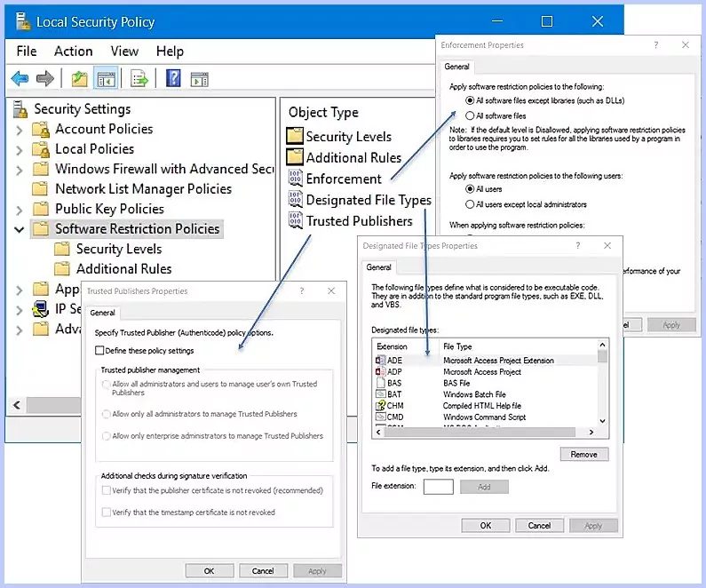Check Define these policy settings checkbox
This screenshot has height=588, width=706.
pyautogui.click(x=99, y=350)
